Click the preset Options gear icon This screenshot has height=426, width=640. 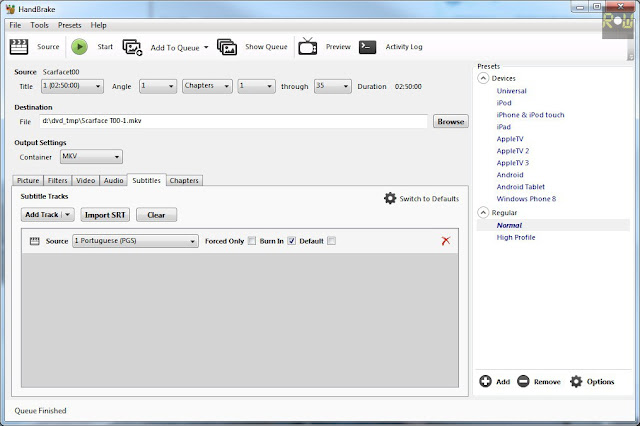[x=576, y=382]
